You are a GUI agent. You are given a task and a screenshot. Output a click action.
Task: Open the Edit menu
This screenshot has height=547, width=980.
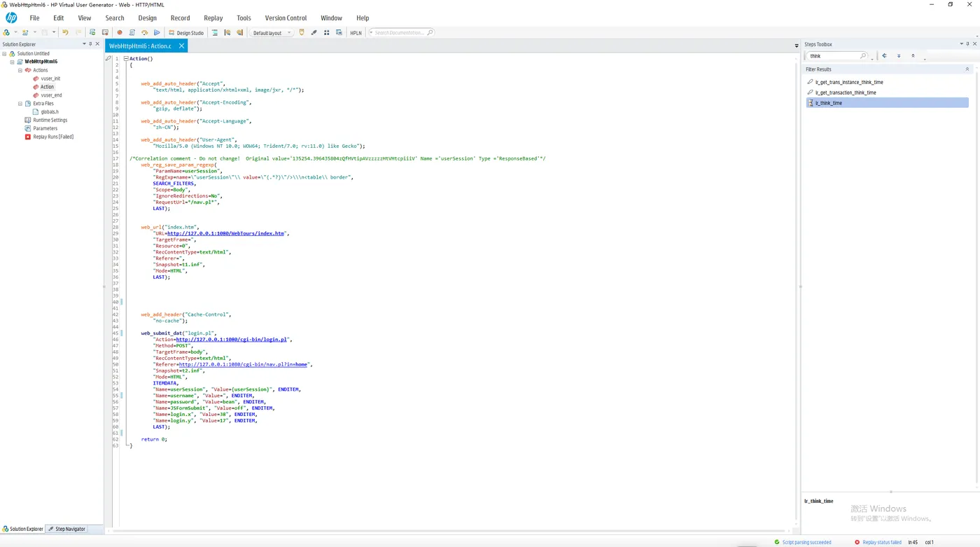[x=59, y=18]
